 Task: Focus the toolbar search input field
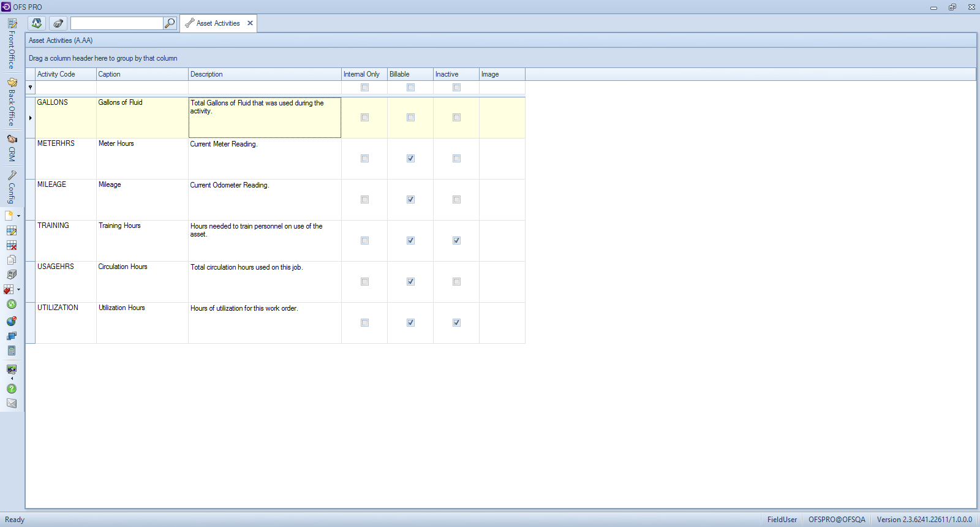click(x=117, y=23)
